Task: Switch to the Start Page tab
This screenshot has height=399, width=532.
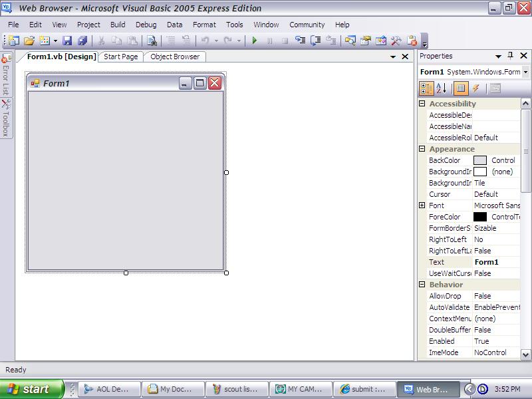Action: tap(120, 57)
